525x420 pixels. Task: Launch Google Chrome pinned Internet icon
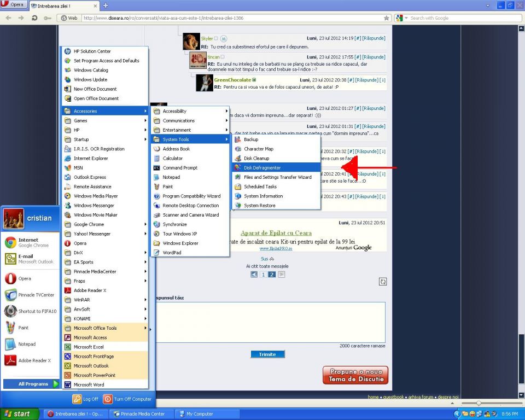(x=10, y=242)
